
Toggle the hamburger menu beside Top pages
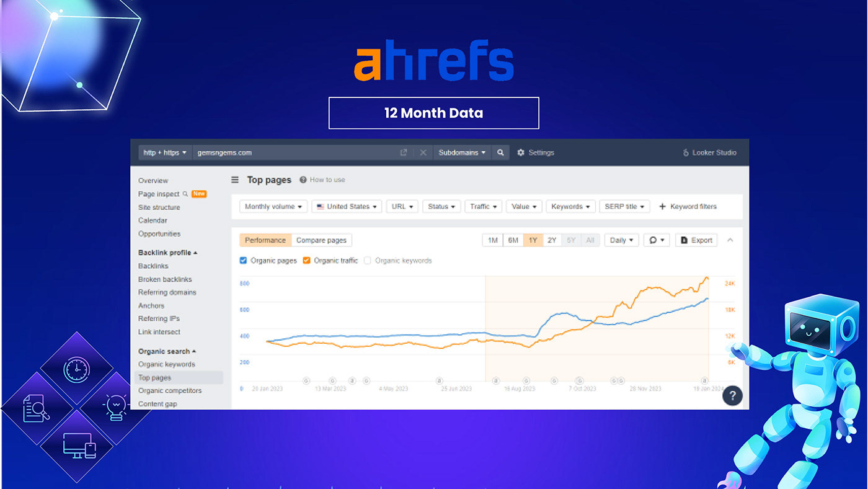click(x=235, y=180)
